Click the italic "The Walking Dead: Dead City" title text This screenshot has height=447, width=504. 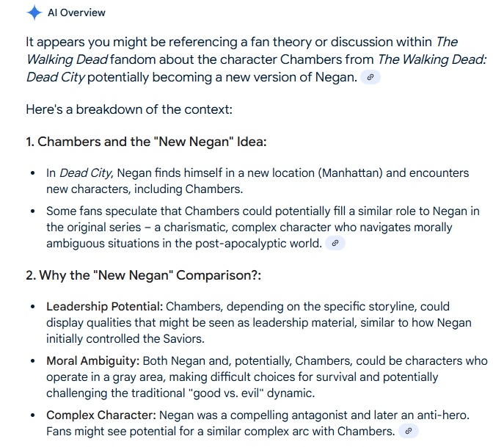click(431, 59)
